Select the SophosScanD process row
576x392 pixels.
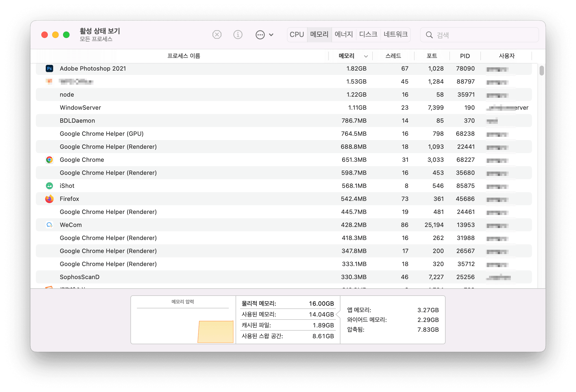coord(284,277)
